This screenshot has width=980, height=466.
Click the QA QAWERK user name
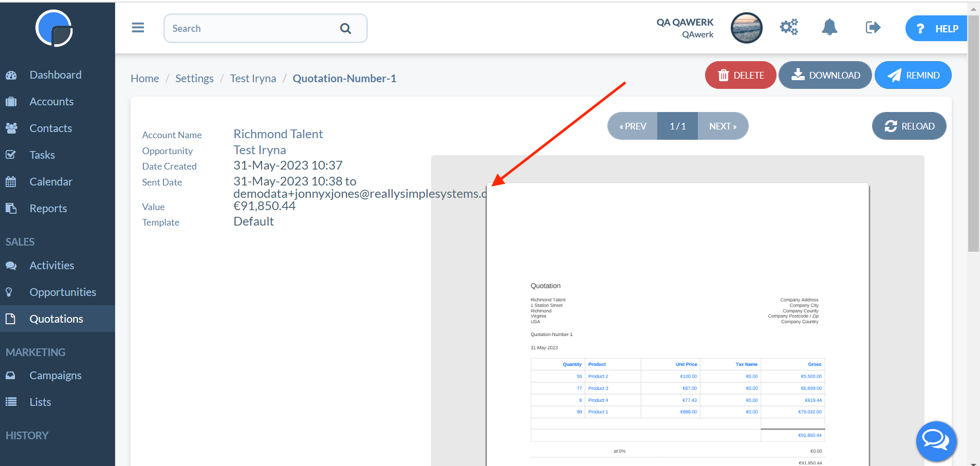click(x=685, y=22)
